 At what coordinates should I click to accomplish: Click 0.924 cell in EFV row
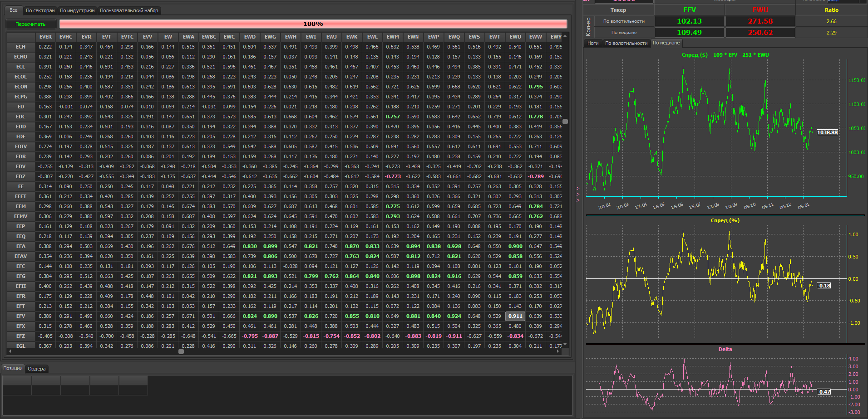click(x=454, y=316)
